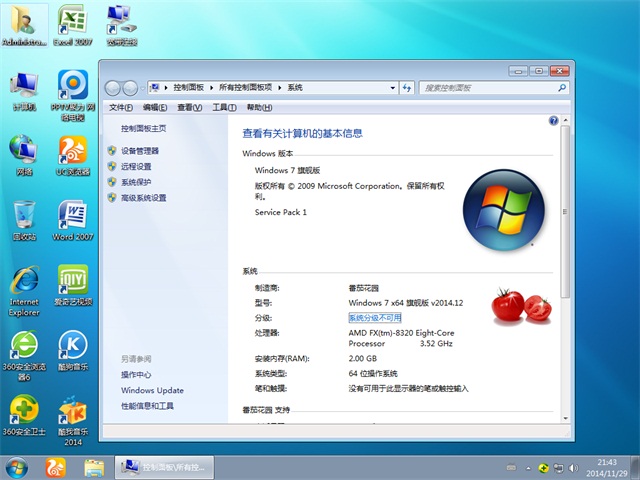Launch the Word 2007 desktop shortcut
This screenshot has width=640, height=480.
(73, 220)
